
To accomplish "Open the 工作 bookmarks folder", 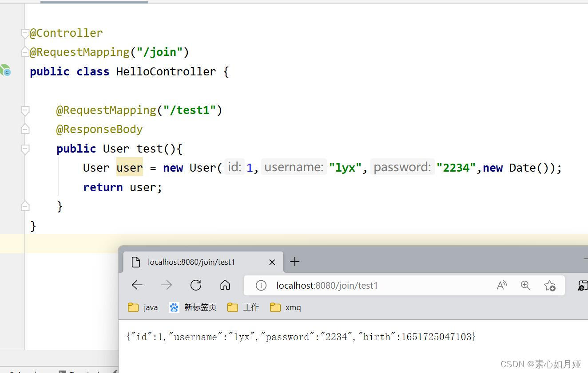I will coord(243,307).
